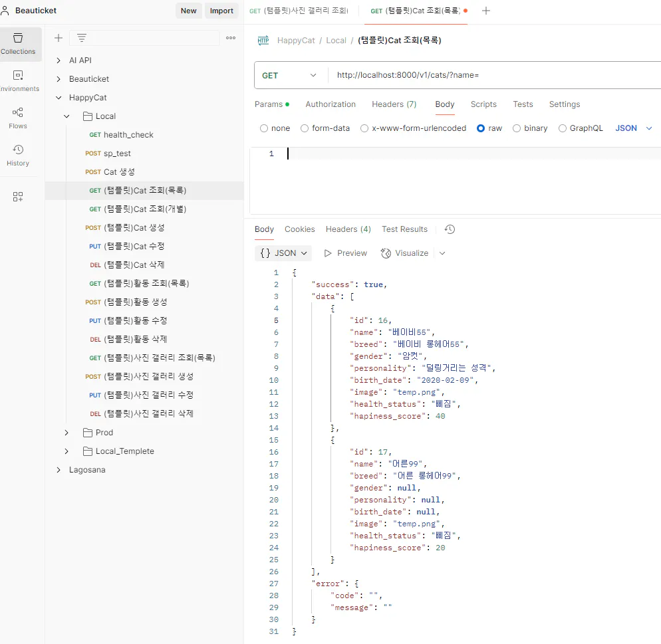Viewport: 661px width, 644px height.
Task: Open the PUT (템플릿)Cat 수정 request
Action: click(x=144, y=247)
